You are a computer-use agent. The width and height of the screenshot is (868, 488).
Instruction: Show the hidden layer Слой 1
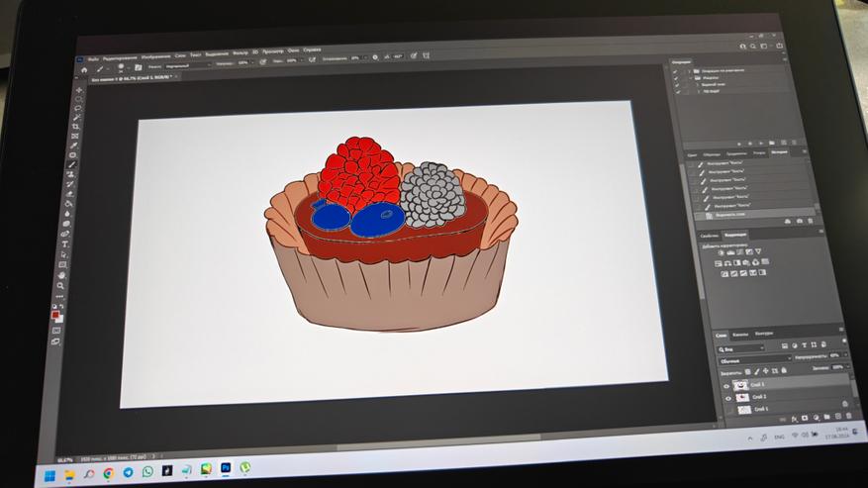coord(729,411)
